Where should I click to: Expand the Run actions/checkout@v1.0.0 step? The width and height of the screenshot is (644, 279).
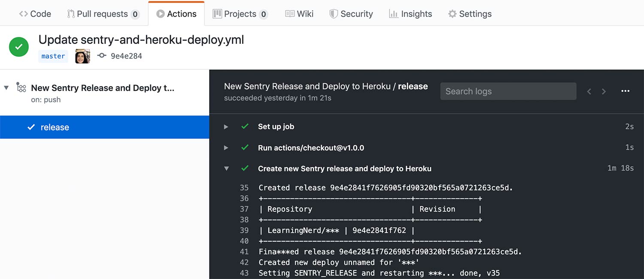click(226, 148)
